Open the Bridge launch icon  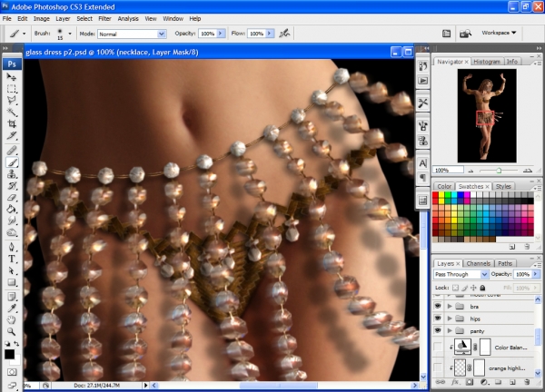tap(466, 34)
